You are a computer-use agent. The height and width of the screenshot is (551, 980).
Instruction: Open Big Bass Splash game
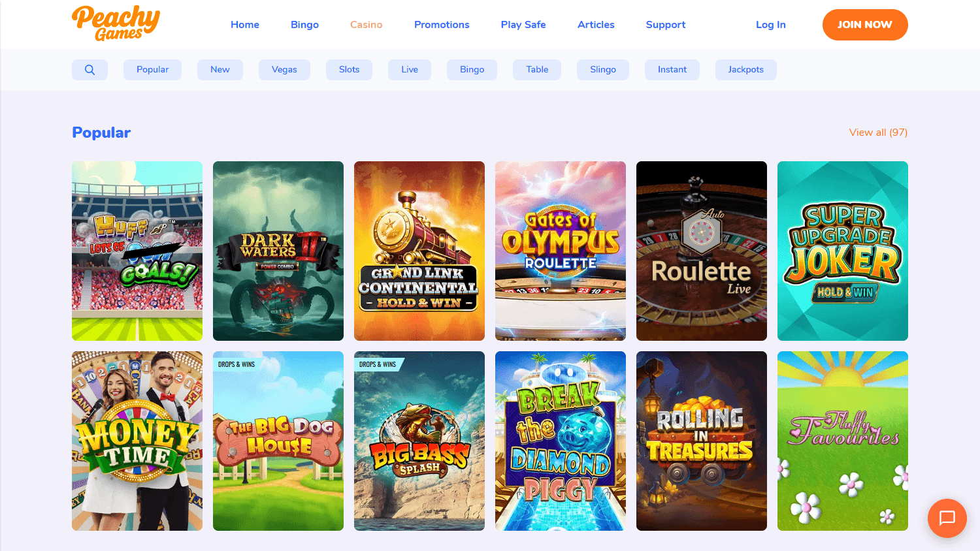click(419, 441)
